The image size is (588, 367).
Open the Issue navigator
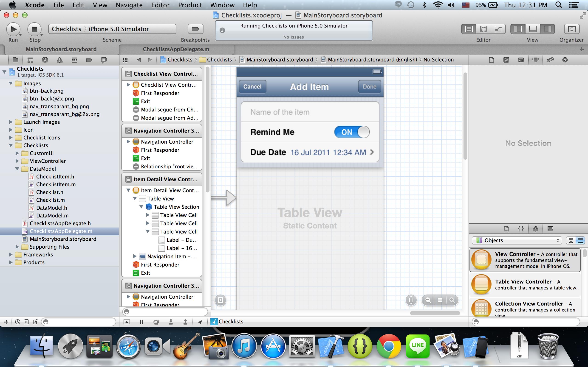[59, 60]
